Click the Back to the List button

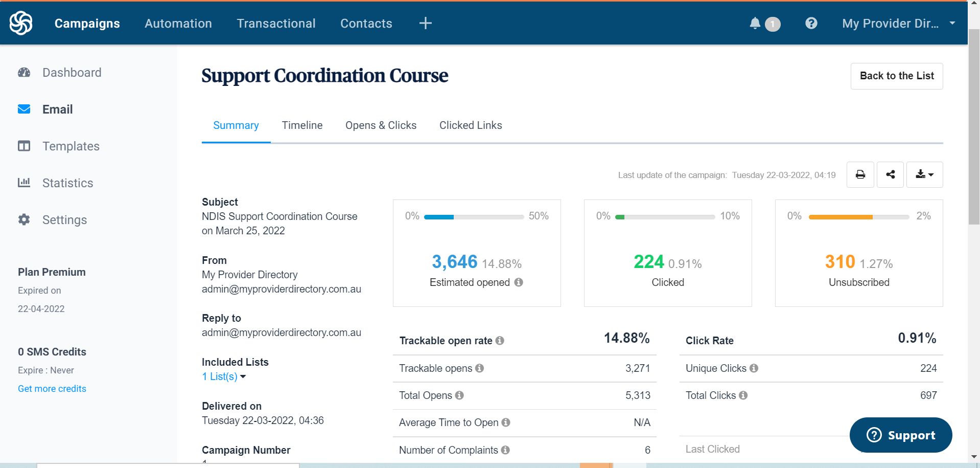(897, 76)
